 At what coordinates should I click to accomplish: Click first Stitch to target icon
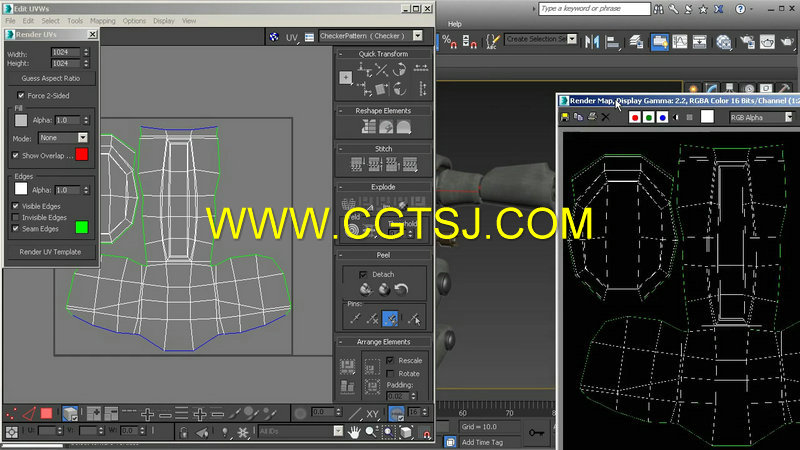(x=357, y=164)
